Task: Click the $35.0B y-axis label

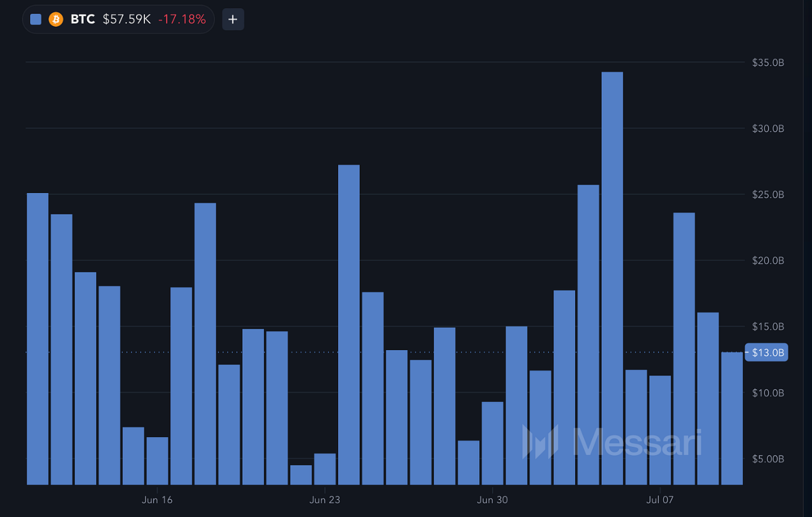Action: coord(768,63)
